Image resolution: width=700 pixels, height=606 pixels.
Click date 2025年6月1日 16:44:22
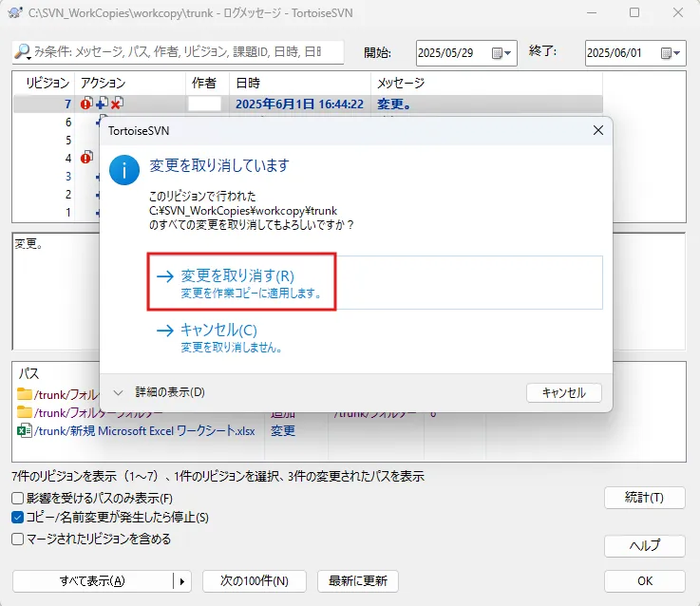(299, 104)
